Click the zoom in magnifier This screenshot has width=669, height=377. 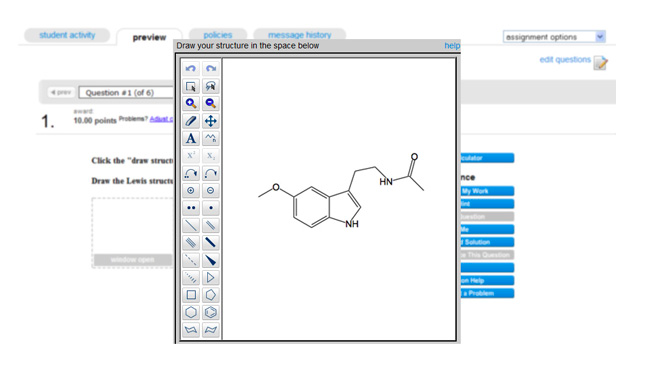(191, 103)
